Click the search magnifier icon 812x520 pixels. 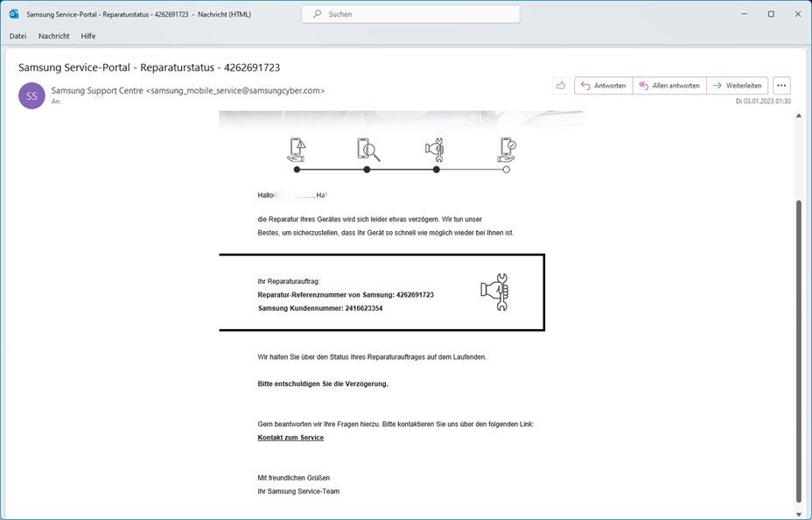pyautogui.click(x=317, y=14)
